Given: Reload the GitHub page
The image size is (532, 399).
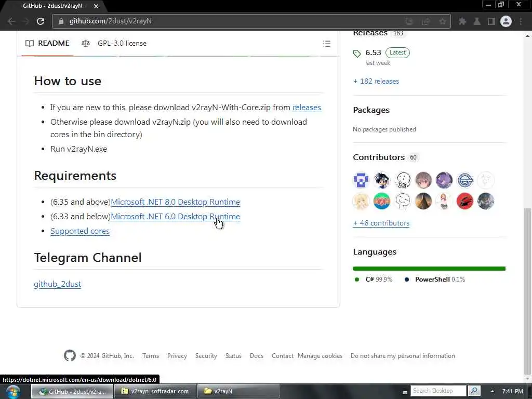Looking at the screenshot, I should coord(41,21).
